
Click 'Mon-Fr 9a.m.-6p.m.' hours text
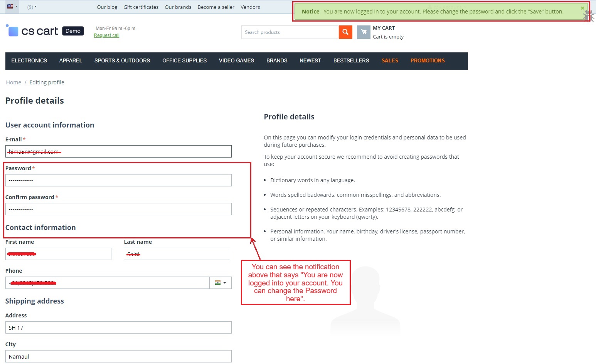(x=116, y=29)
